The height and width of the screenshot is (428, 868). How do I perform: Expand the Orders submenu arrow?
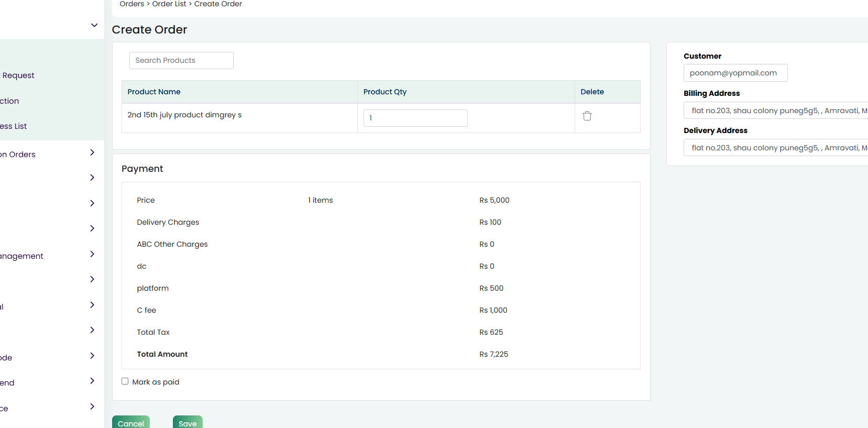pyautogui.click(x=92, y=152)
